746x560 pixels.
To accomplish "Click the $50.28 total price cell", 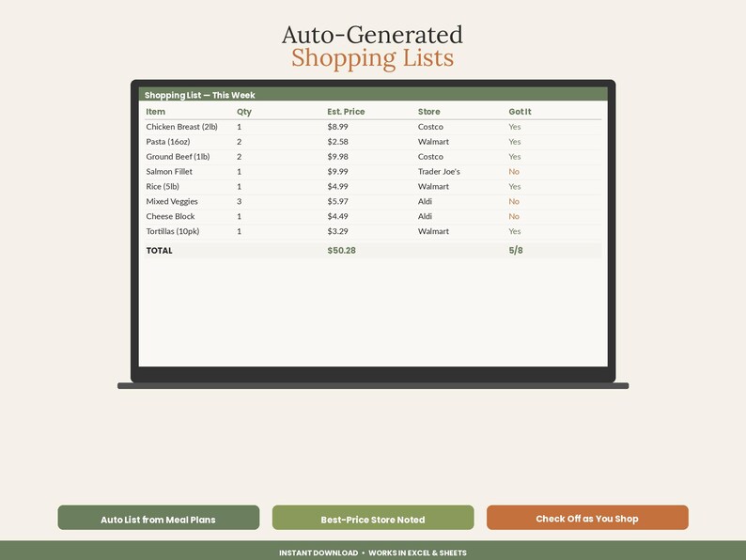I will pos(342,251).
